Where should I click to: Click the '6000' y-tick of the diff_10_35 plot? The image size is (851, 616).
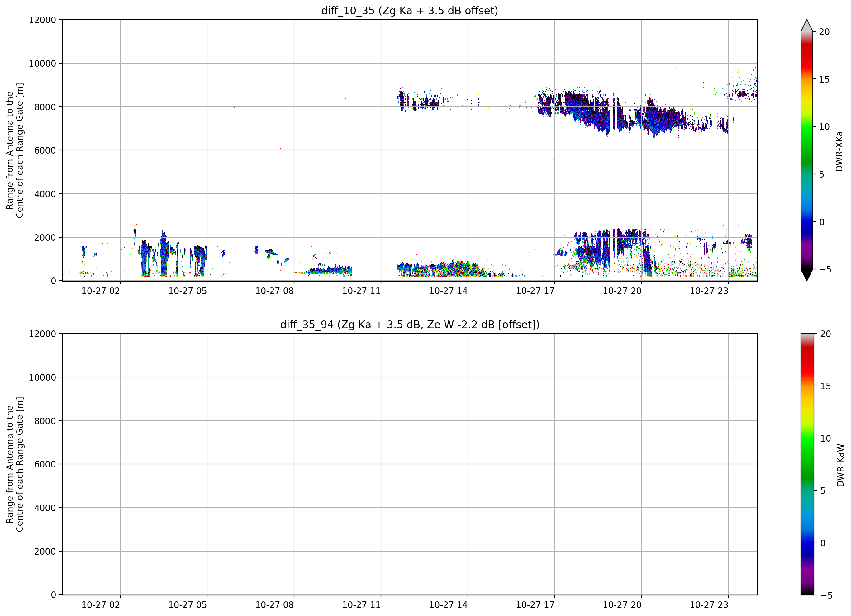coord(45,151)
